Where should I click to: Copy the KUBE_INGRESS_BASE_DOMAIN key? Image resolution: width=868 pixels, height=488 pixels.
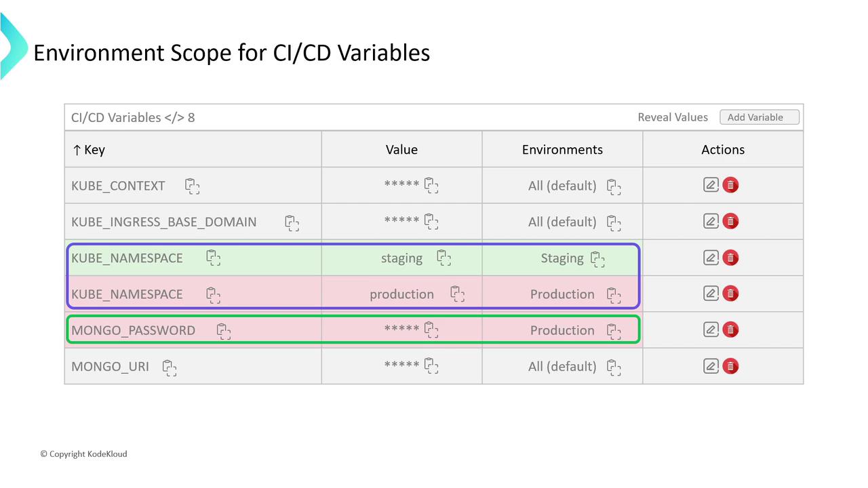point(292,222)
